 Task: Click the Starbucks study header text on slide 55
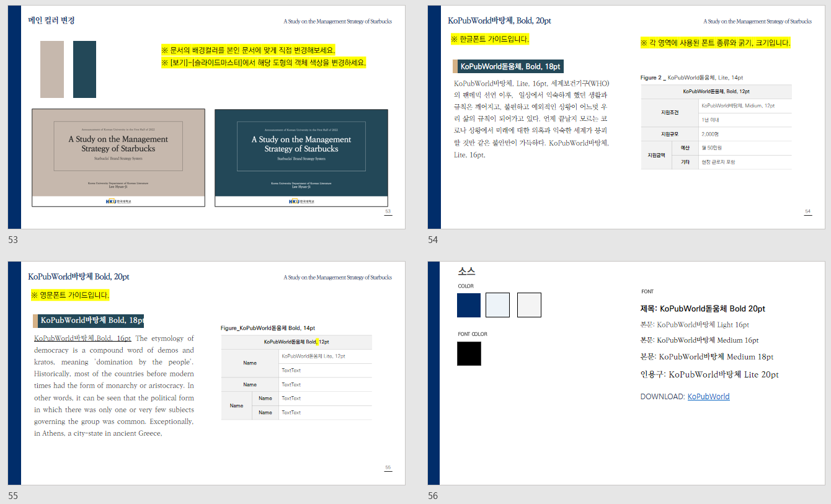[x=338, y=278]
